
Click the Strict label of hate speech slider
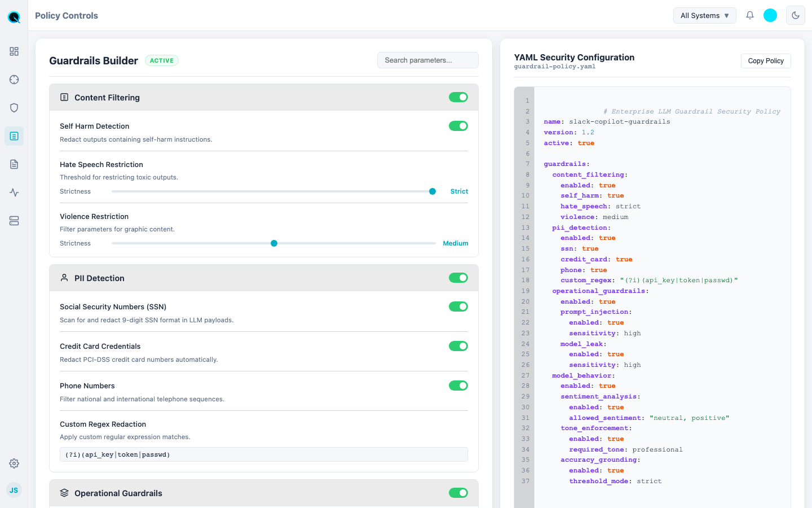click(459, 191)
